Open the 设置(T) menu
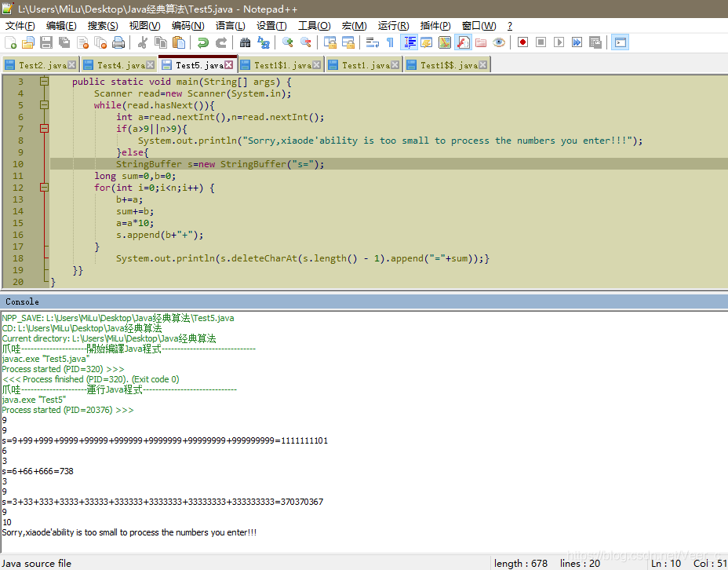The image size is (728, 570). click(x=271, y=26)
